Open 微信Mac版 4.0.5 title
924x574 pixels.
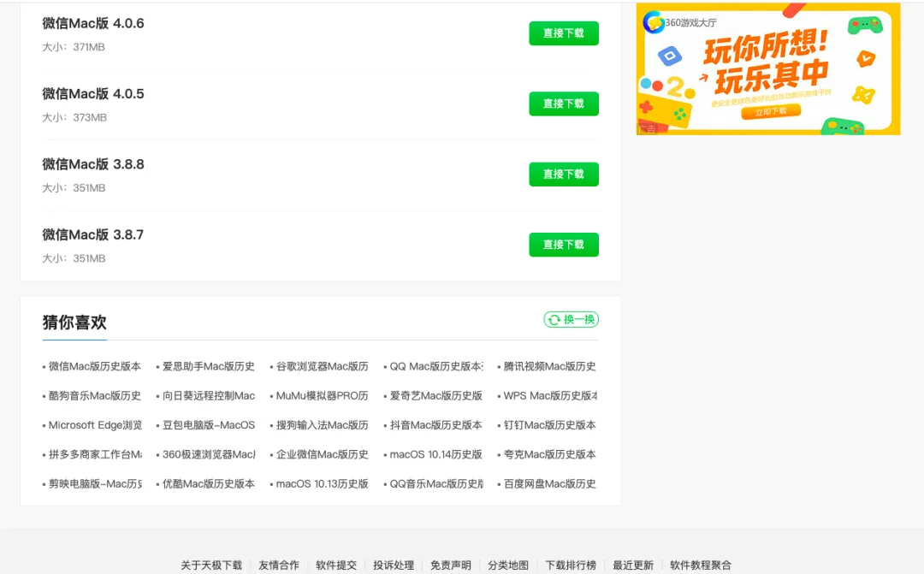tap(93, 94)
